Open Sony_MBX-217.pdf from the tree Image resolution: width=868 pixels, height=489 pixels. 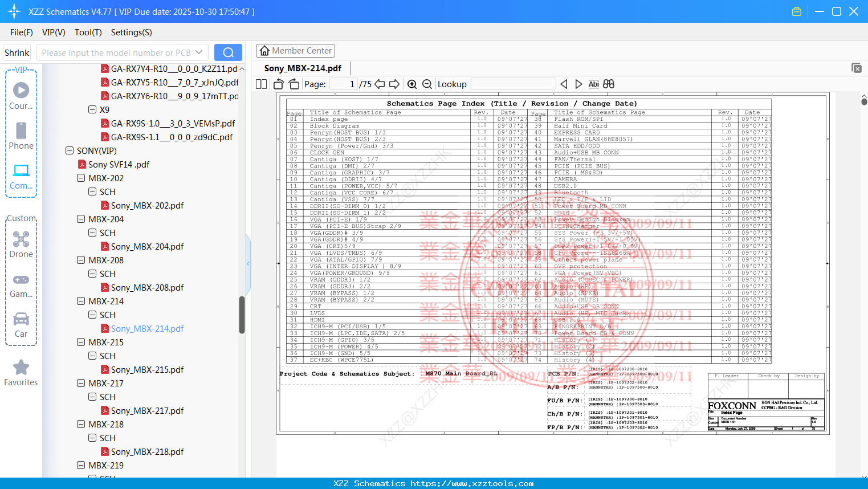coord(147,410)
